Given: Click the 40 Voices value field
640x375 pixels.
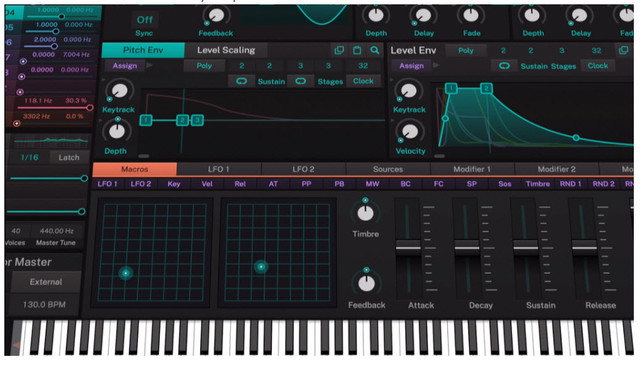Looking at the screenshot, I should (x=16, y=231).
